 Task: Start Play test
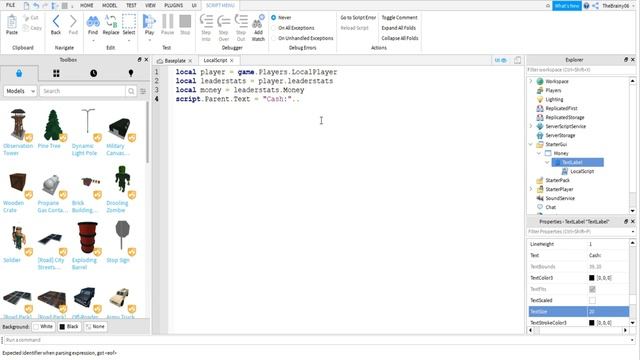[x=149, y=21]
